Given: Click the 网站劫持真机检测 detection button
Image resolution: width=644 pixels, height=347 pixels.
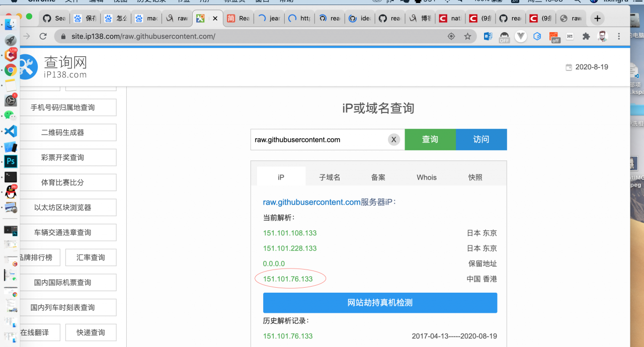Looking at the screenshot, I should [x=380, y=303].
